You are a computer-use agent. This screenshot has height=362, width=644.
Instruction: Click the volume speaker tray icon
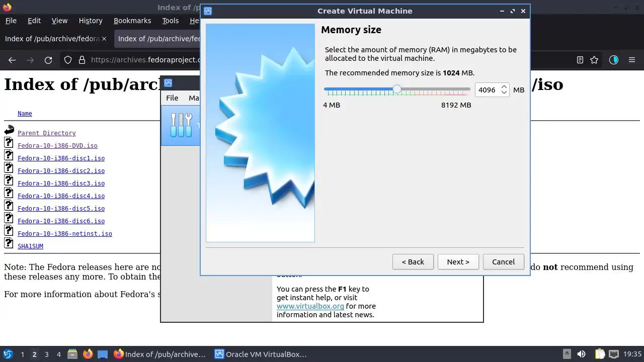581,354
